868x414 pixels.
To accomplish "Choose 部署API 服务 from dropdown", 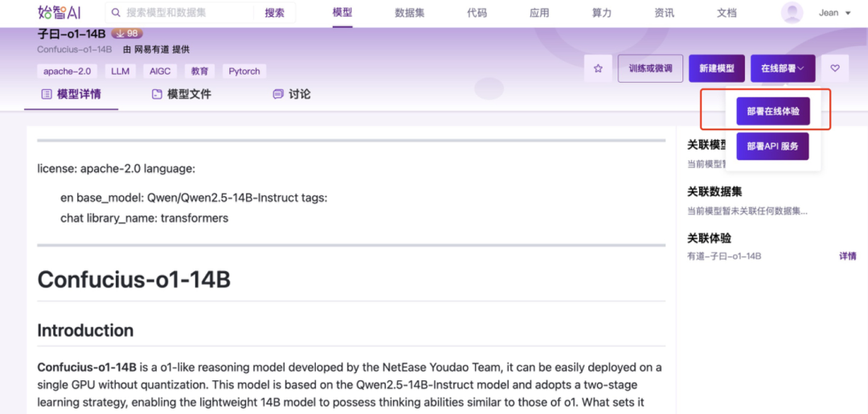I will coord(773,146).
